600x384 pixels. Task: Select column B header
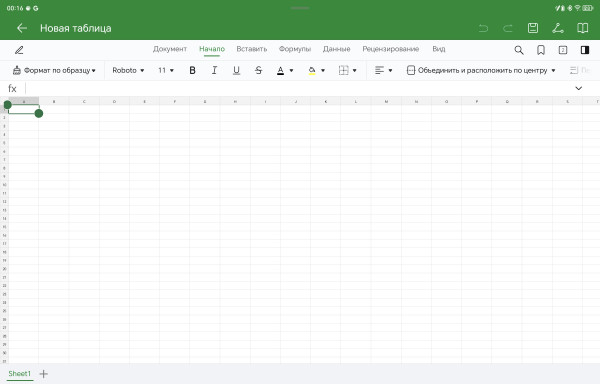point(54,101)
